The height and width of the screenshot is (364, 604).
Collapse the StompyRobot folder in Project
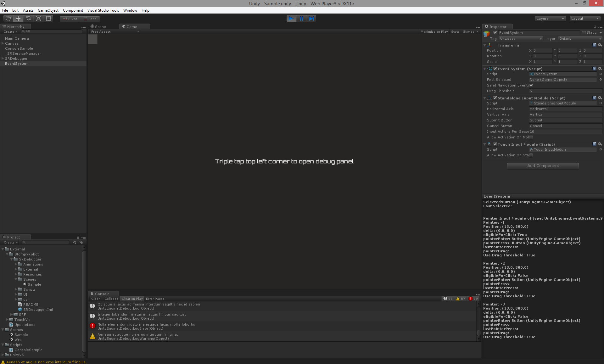[7, 254]
